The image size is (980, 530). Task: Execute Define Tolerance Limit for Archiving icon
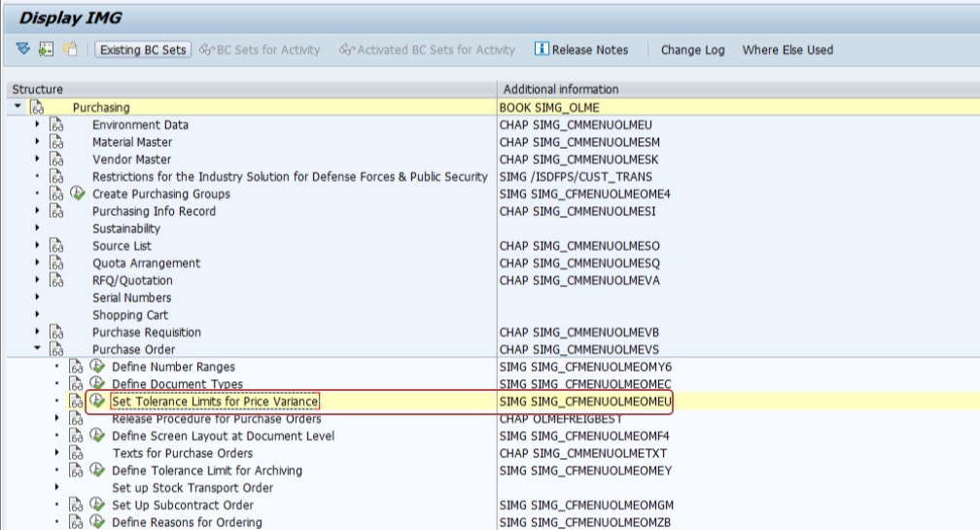pyautogui.click(x=97, y=470)
